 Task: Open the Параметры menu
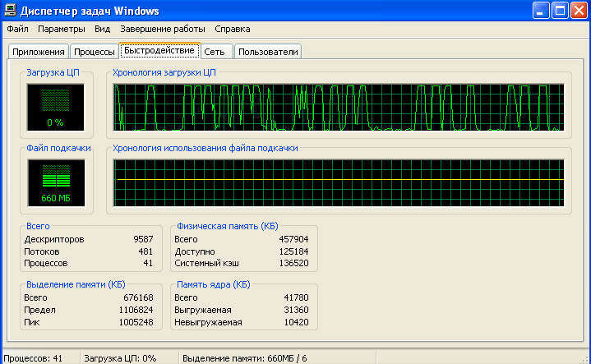coord(62,29)
